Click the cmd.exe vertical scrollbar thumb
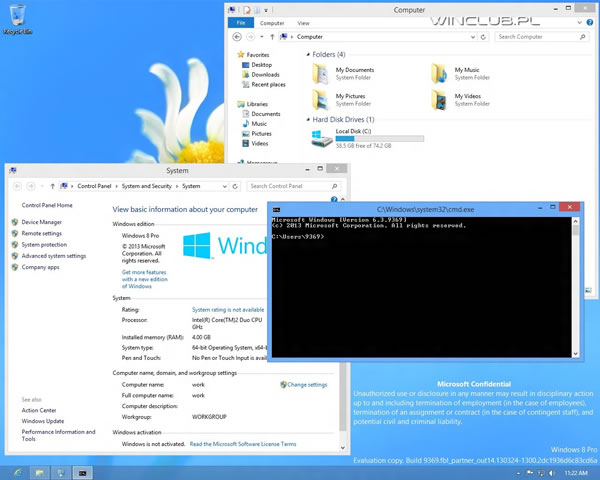 (x=576, y=230)
